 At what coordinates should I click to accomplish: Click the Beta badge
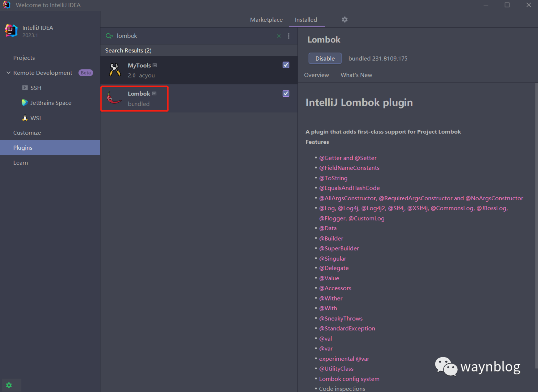pos(86,73)
